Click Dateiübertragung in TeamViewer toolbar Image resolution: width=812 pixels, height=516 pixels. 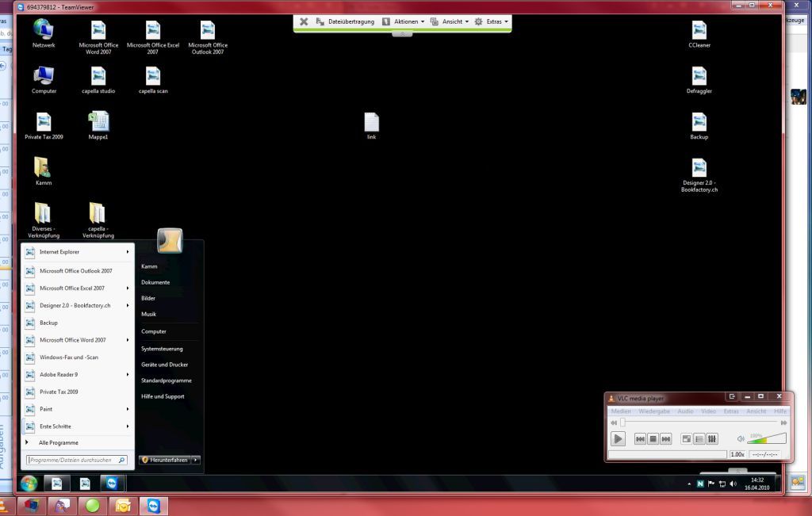pos(345,21)
